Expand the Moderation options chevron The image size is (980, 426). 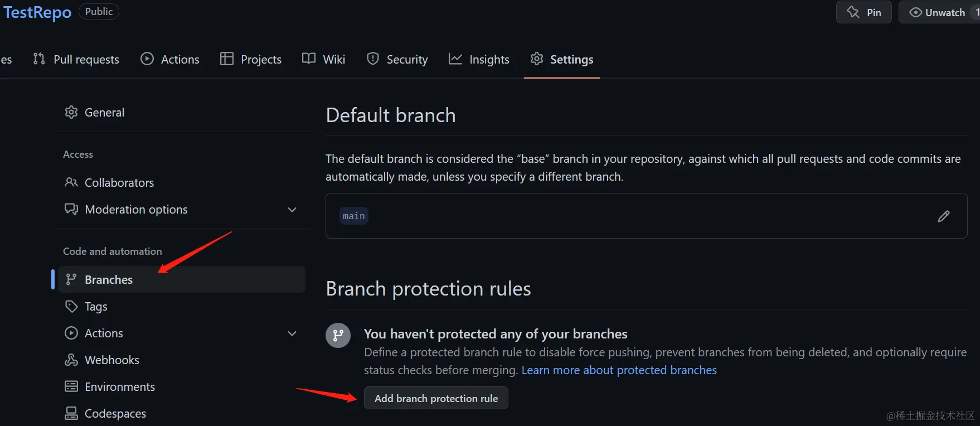coord(292,210)
